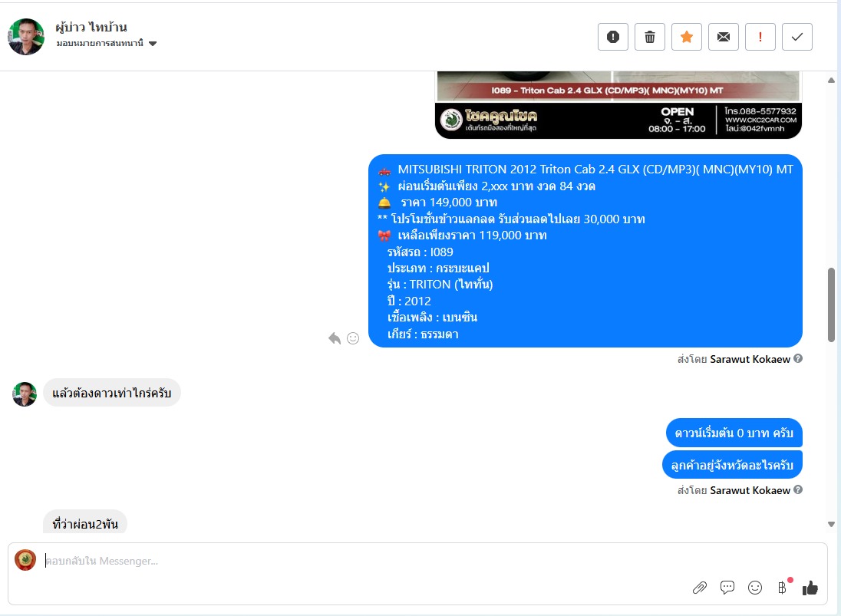Open saved replies speech bubble icon
The image size is (841, 616).
click(727, 588)
